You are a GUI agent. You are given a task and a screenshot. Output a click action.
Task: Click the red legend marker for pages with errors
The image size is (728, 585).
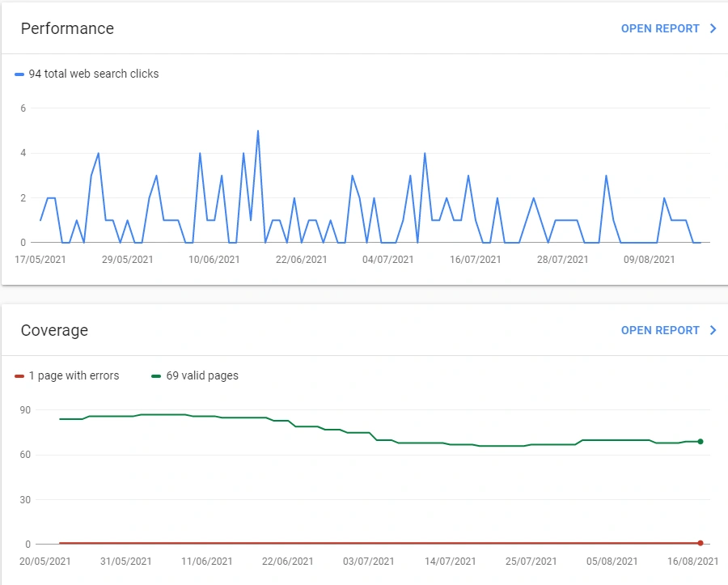[19, 375]
